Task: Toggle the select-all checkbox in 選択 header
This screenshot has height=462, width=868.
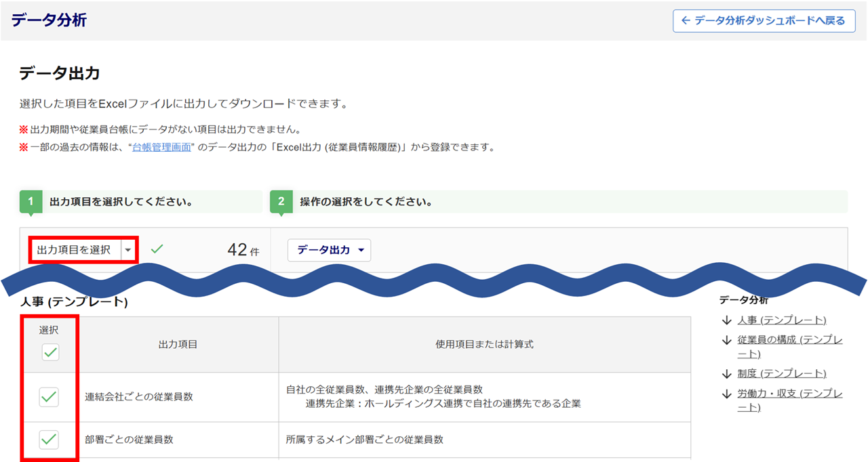Action: [50, 352]
